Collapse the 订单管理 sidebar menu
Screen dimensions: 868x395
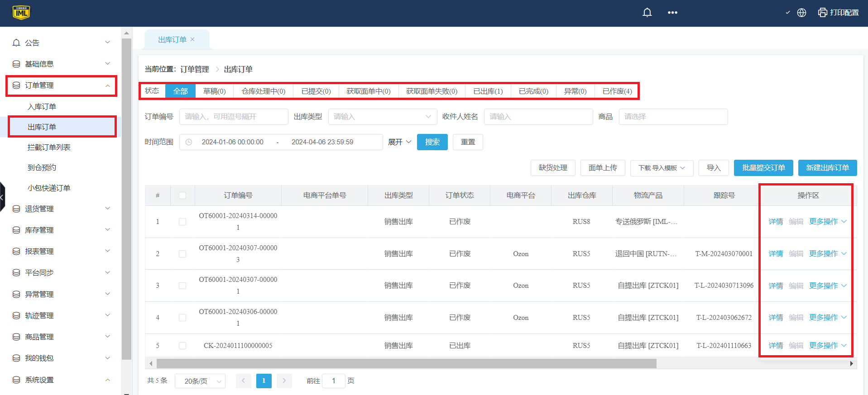(x=108, y=85)
